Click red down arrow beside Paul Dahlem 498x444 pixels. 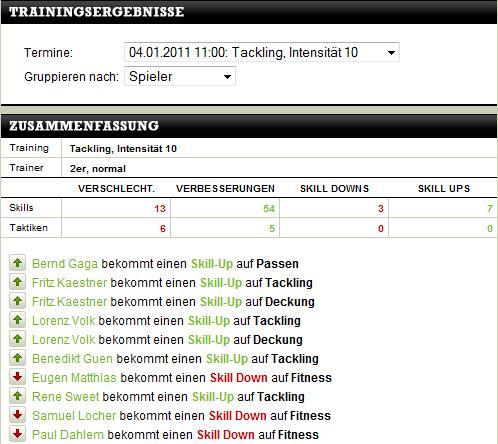tap(17, 434)
